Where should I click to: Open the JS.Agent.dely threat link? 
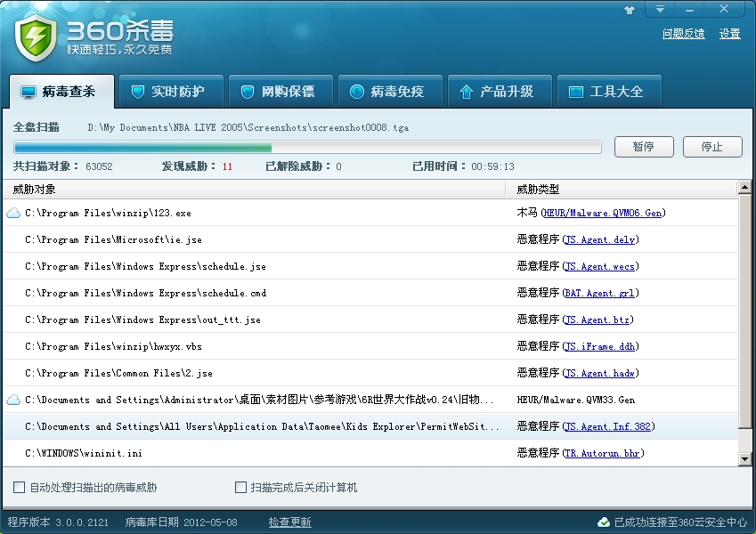coord(600,239)
